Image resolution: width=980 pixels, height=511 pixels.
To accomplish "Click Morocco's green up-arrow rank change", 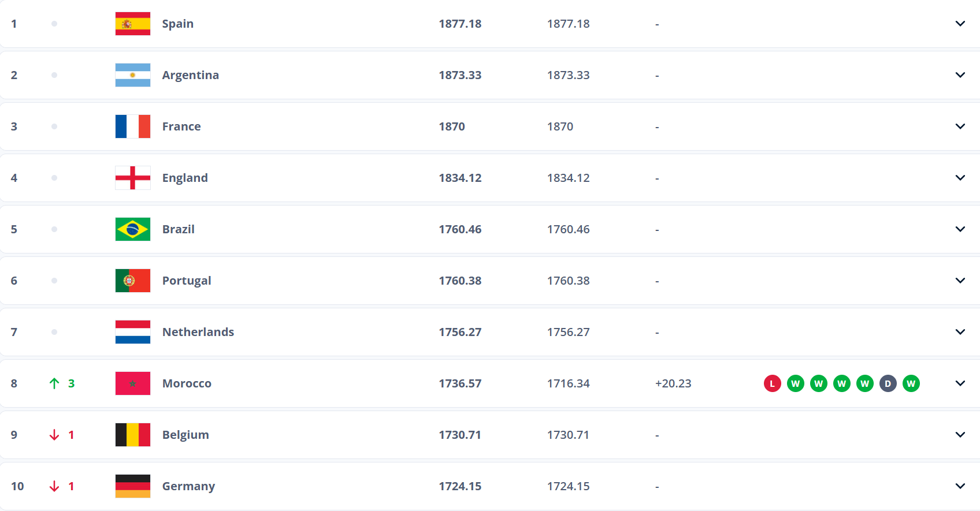I will coord(55,383).
